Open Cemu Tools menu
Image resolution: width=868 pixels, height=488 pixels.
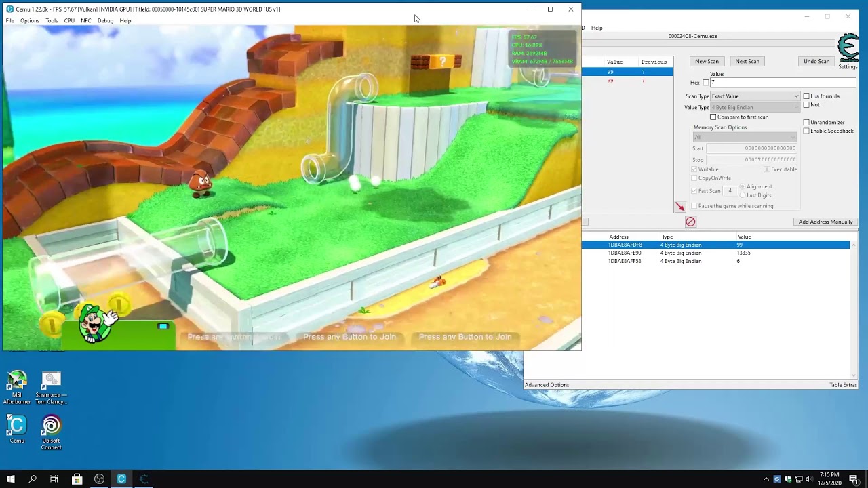[x=52, y=21]
